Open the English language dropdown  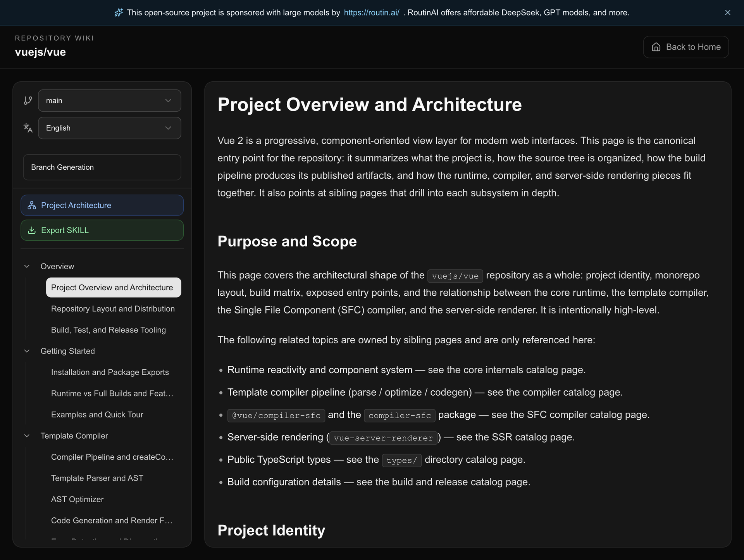(x=110, y=128)
